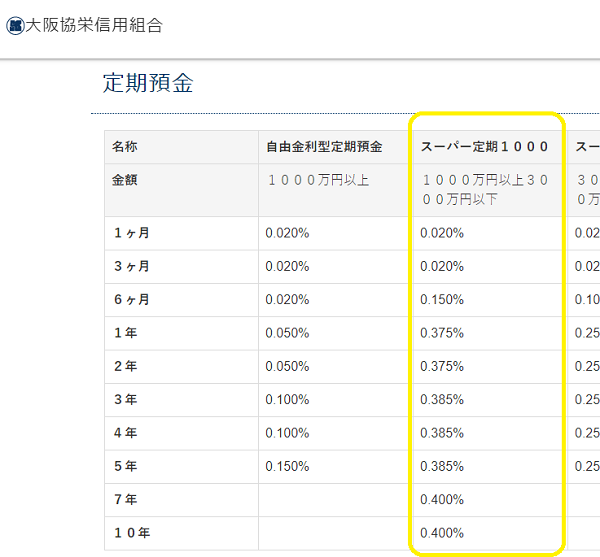The height and width of the screenshot is (557, 600).
Task: Select スーパー定期１０００ rate for １ヶ月
Action: [442, 233]
